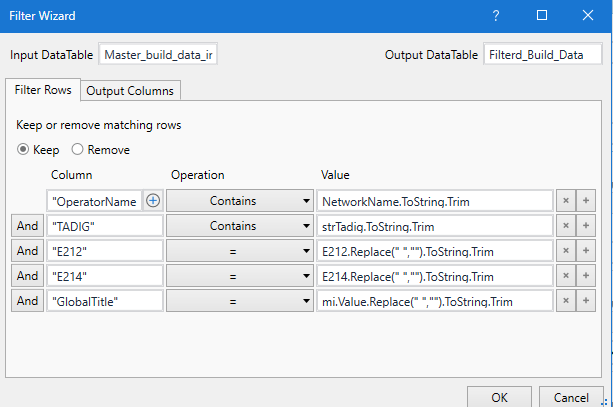
Task: Select the Keep radio option
Action: (24, 150)
